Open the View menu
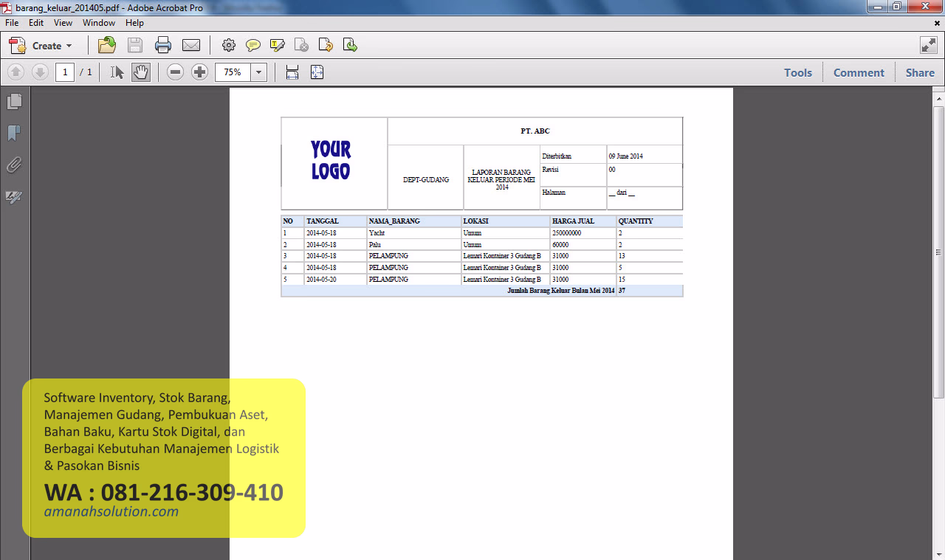Viewport: 945px width, 560px height. pyautogui.click(x=63, y=23)
